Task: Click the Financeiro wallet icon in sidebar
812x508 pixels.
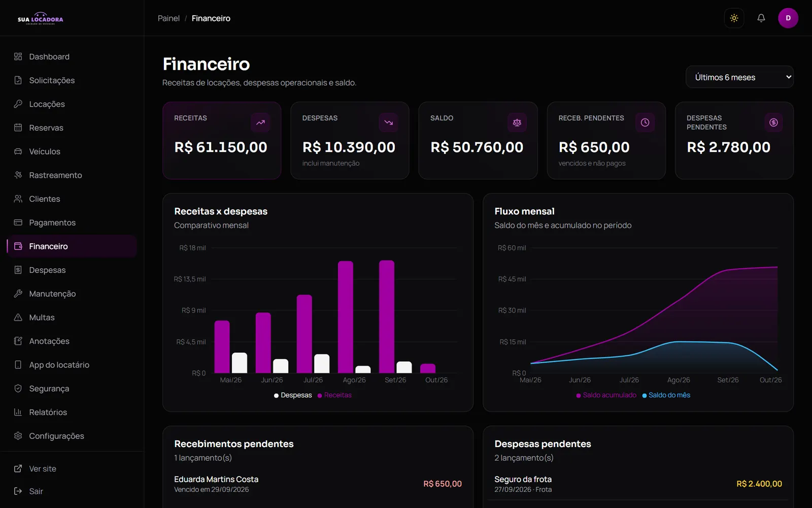Action: point(18,246)
